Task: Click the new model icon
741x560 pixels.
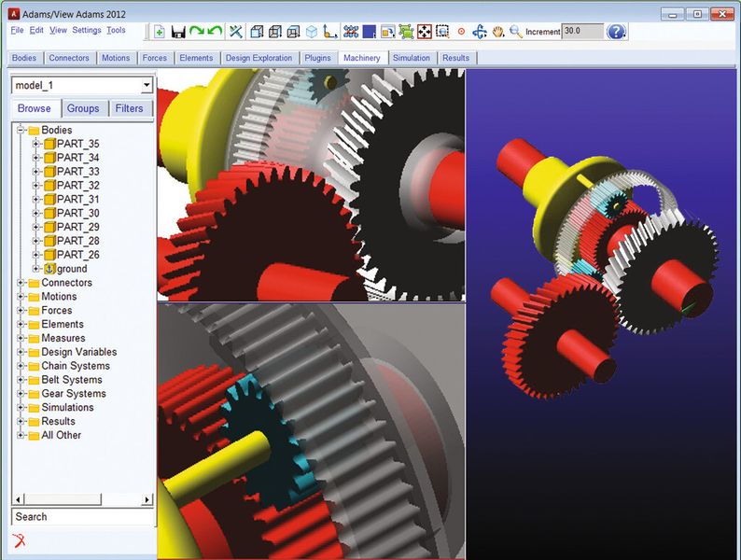Action: click(160, 32)
